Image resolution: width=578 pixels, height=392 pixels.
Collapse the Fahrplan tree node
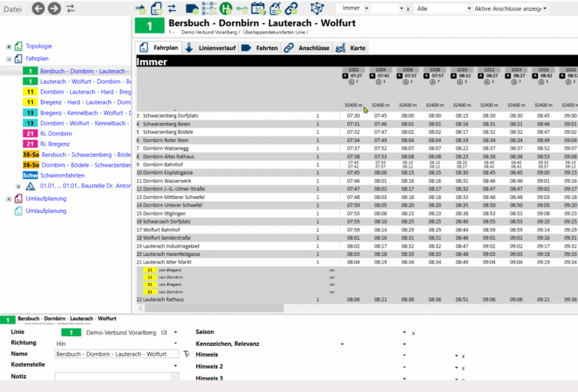(x=8, y=58)
